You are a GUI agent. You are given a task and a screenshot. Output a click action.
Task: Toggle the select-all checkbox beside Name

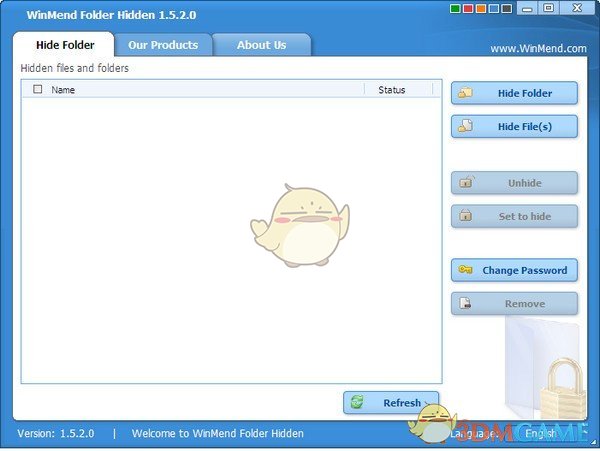pyautogui.click(x=38, y=89)
